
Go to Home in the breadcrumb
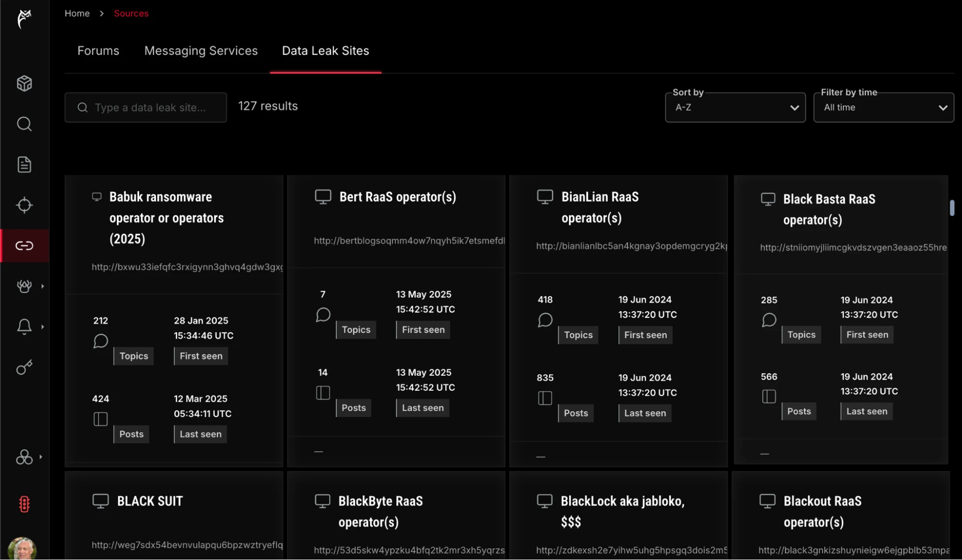pos(77,13)
